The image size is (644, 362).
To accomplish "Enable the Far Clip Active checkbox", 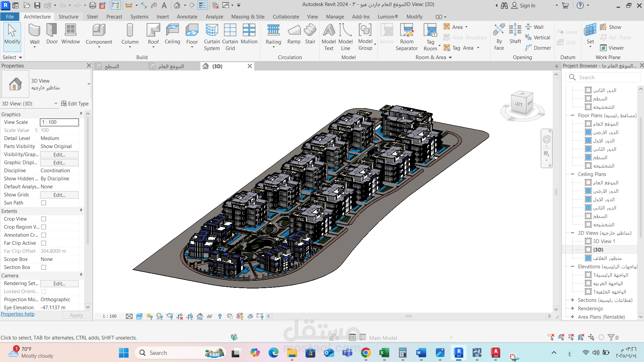I will [44, 243].
